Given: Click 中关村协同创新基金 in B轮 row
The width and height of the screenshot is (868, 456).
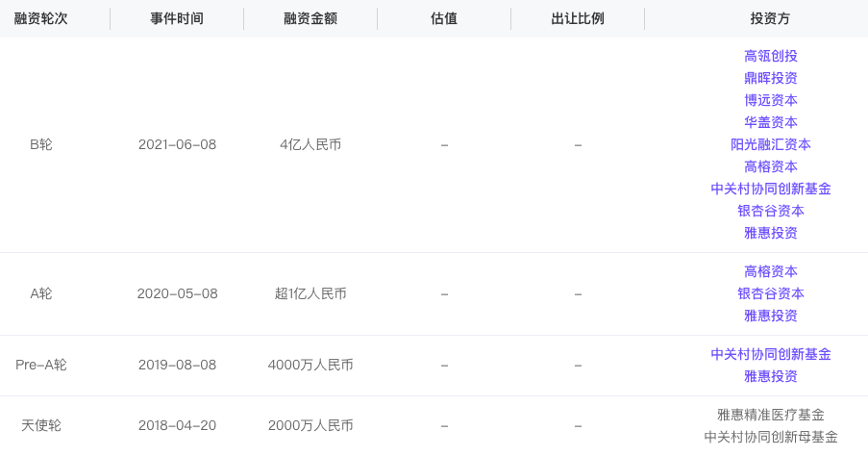Looking at the screenshot, I should 770,189.
